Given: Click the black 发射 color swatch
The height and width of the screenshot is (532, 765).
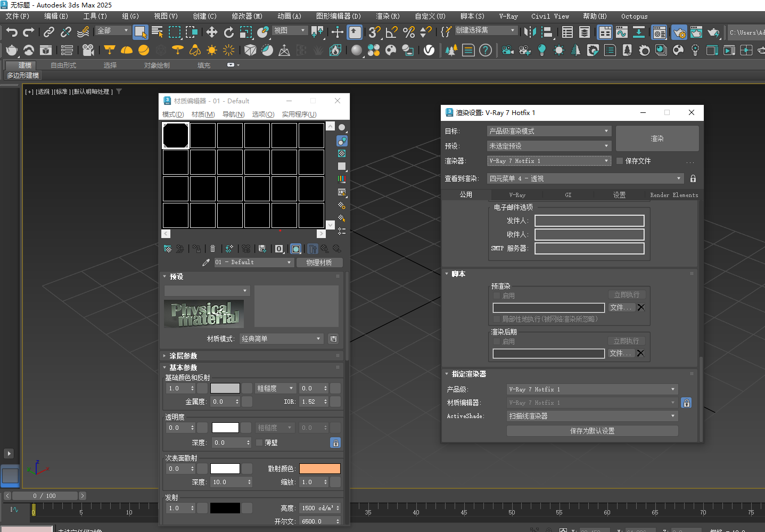Looking at the screenshot, I should tap(225, 508).
